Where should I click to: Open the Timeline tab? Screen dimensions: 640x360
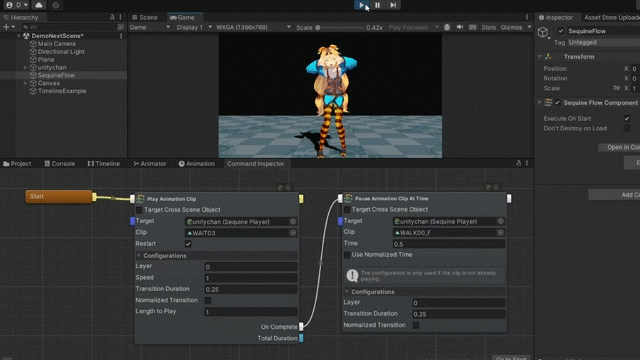point(104,163)
